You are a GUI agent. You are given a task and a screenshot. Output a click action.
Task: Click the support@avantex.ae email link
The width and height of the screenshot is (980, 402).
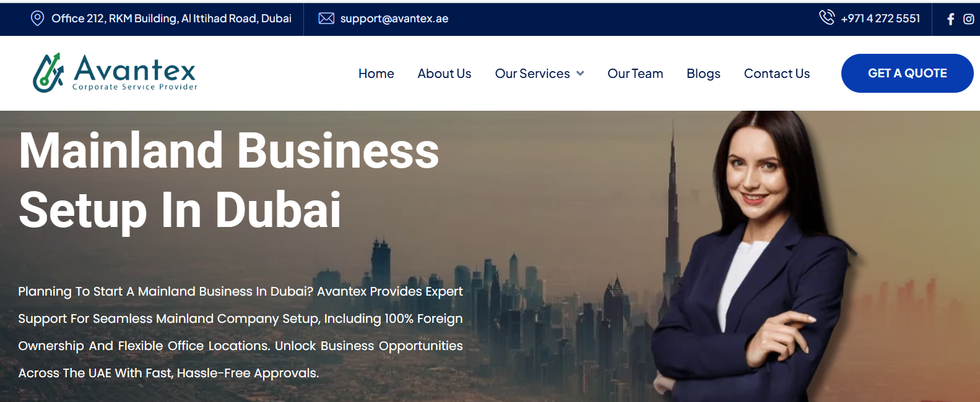click(x=394, y=19)
